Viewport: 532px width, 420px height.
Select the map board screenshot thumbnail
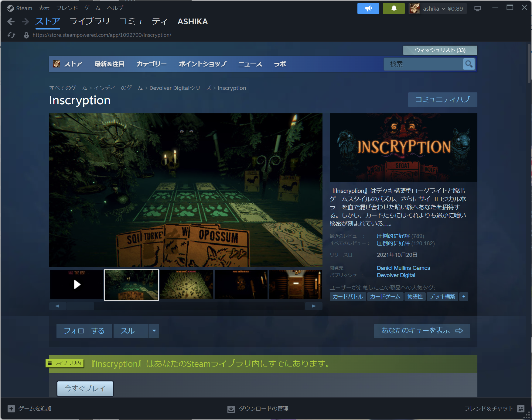(x=186, y=284)
